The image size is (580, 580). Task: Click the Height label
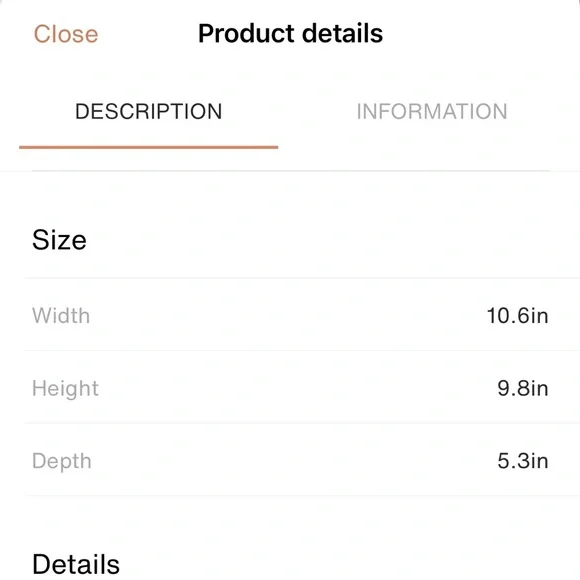click(65, 389)
